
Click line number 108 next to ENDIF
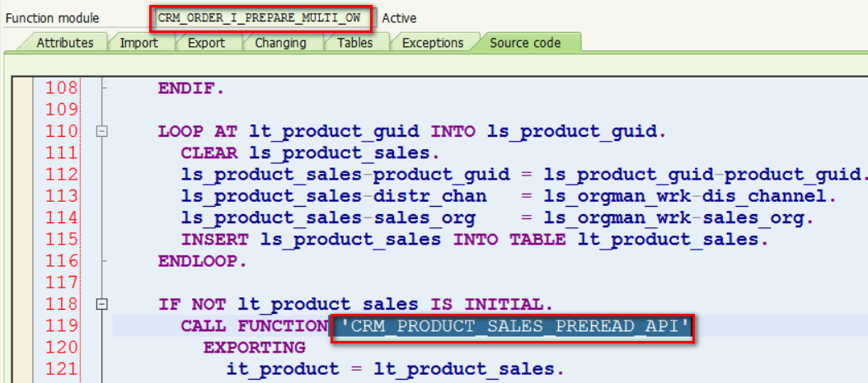coord(62,89)
